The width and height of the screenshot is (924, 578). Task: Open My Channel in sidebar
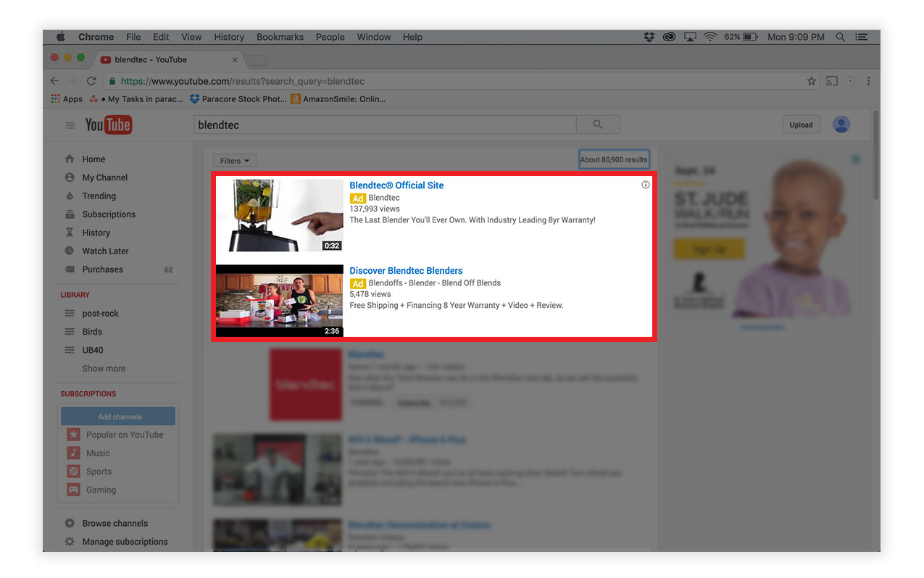[104, 177]
